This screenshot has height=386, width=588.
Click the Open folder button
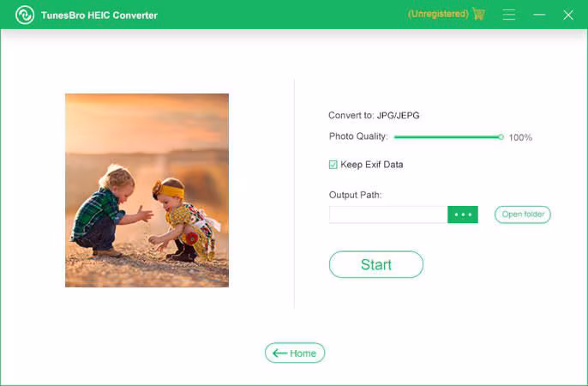(523, 214)
